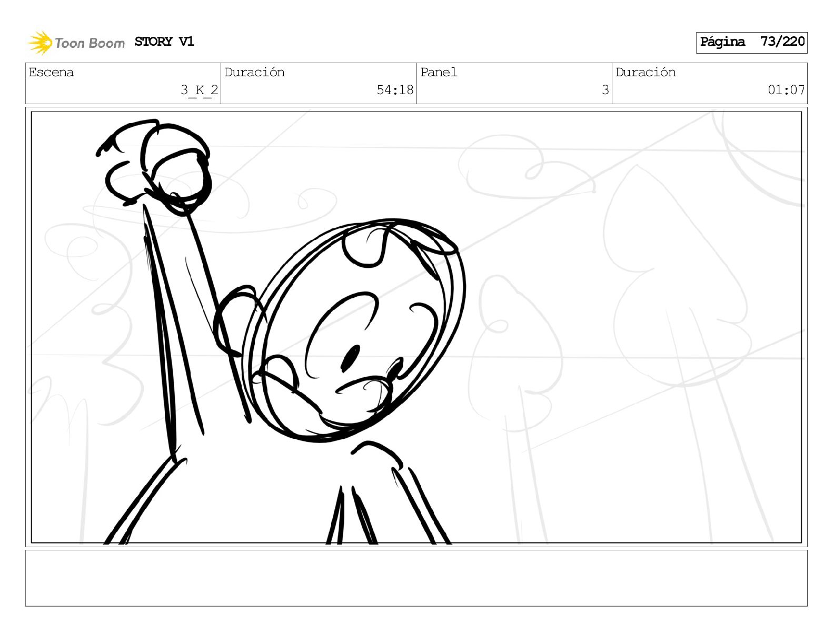Click the 'Página 73/220' page indicator
Viewport: 834px width, 644px height.
[751, 43]
